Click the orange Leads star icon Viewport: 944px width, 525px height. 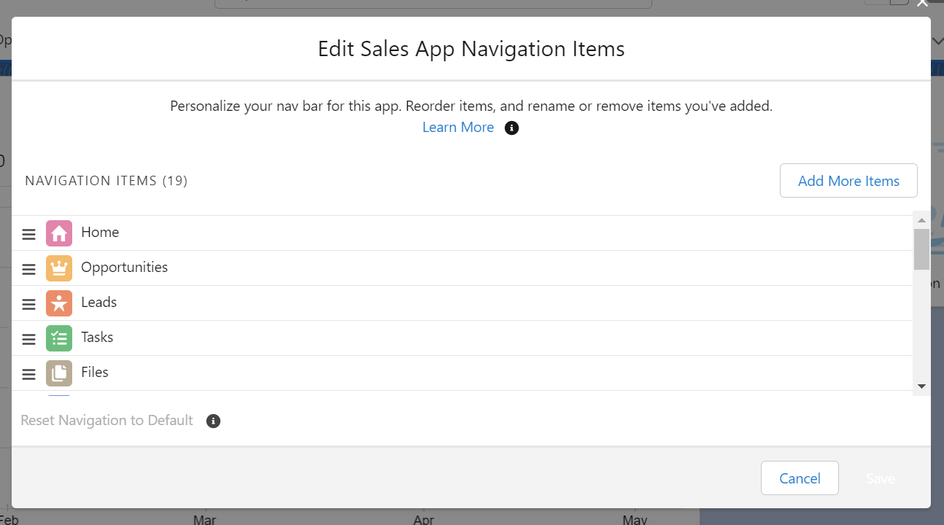click(59, 303)
